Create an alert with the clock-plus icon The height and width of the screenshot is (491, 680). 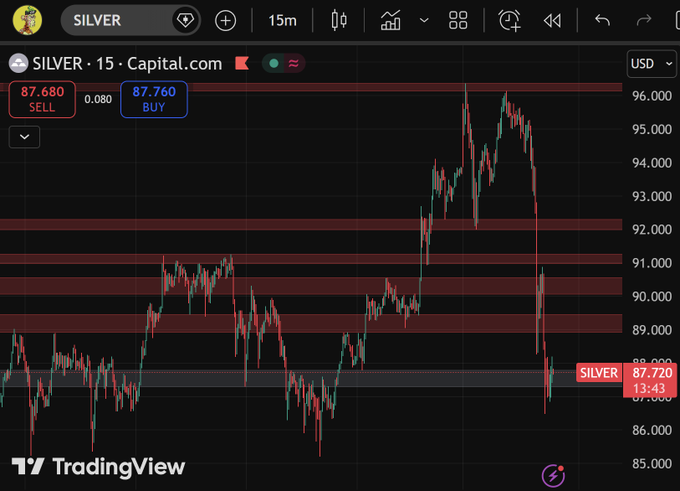(510, 20)
